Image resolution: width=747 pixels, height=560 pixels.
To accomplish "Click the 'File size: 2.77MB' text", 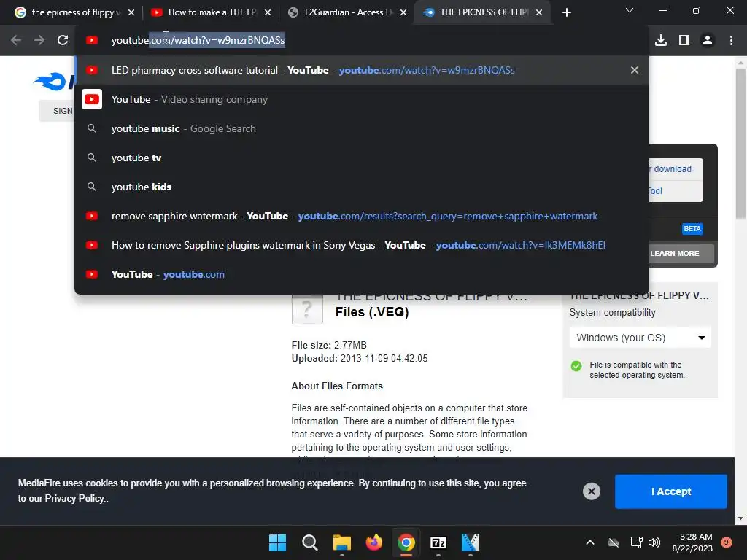I will point(329,345).
